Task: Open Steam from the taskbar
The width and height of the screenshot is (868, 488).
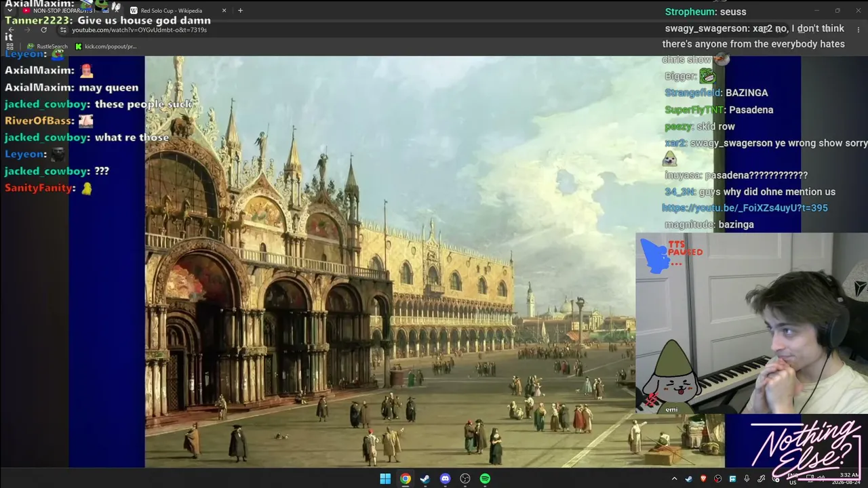Action: [425, 479]
